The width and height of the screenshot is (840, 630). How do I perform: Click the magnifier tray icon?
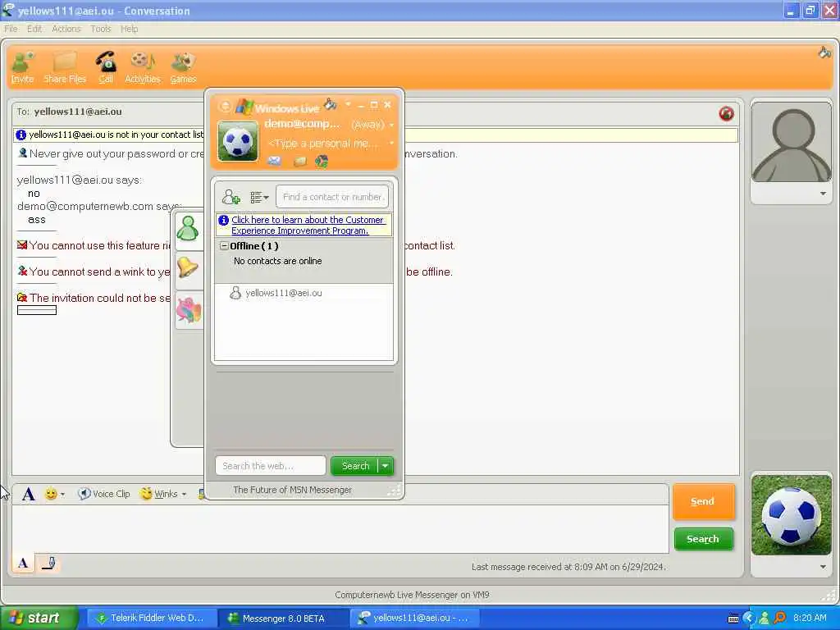[x=780, y=618]
